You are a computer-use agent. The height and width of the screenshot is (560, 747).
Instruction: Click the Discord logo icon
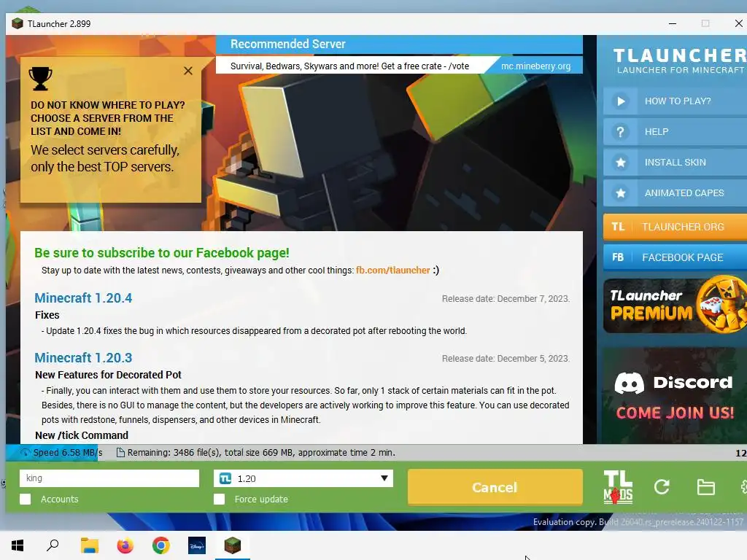(x=630, y=383)
